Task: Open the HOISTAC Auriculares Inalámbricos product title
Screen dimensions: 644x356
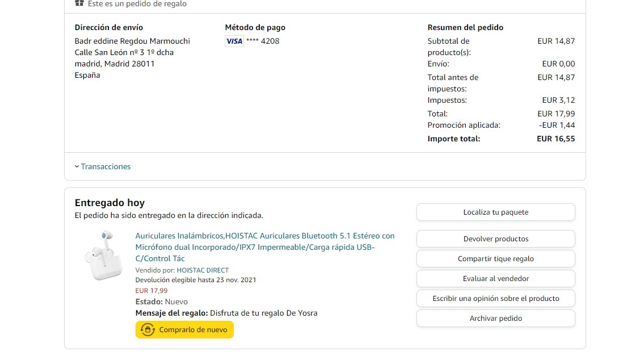Action: coord(264,247)
